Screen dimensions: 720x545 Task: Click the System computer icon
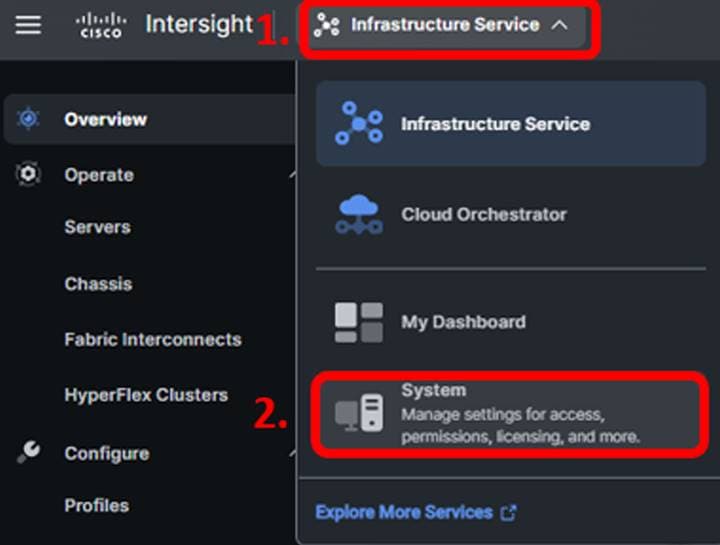[x=359, y=412]
